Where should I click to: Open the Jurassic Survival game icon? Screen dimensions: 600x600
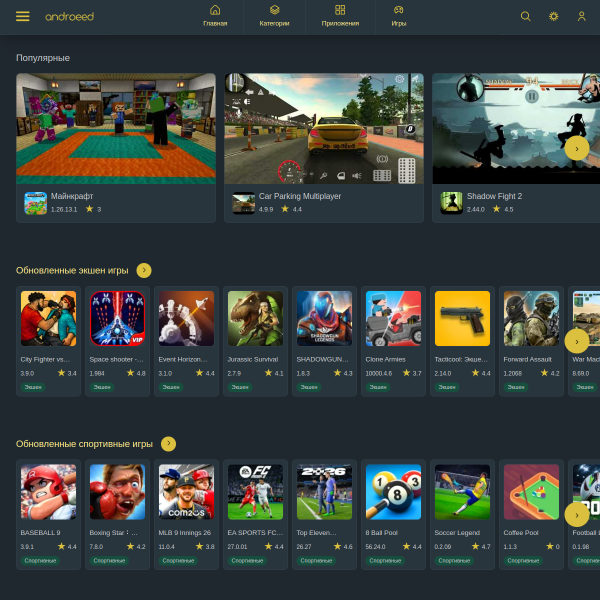[255, 318]
